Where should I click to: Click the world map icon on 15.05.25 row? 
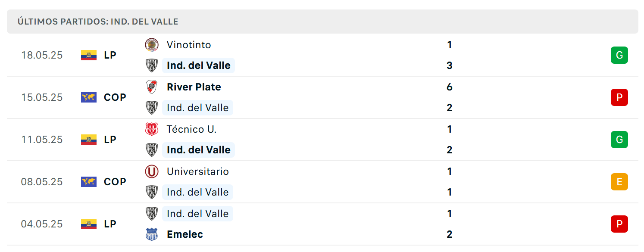89,97
